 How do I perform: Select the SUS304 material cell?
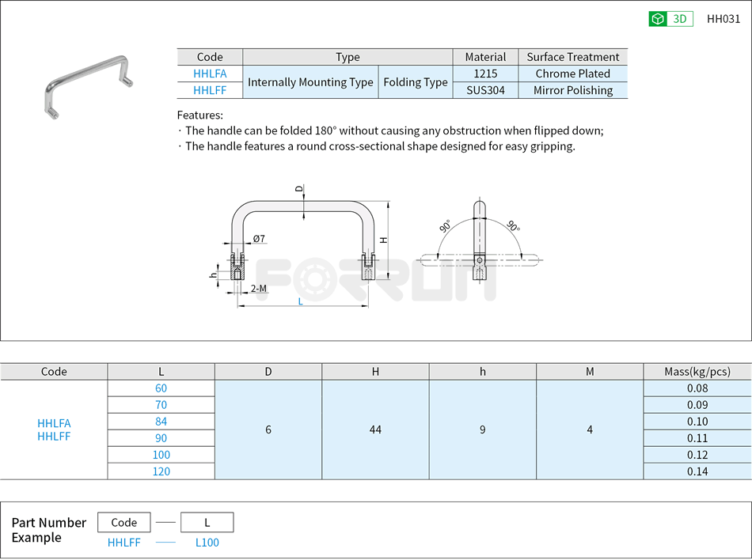pyautogui.click(x=485, y=89)
